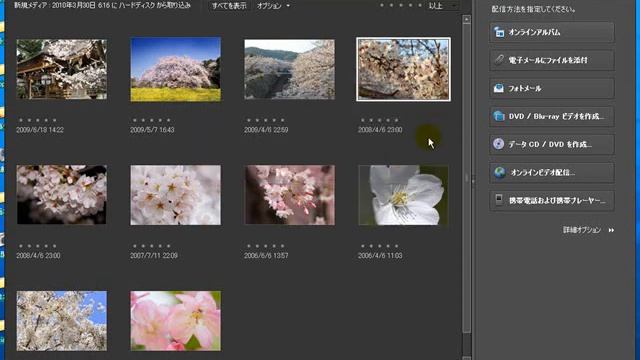Click the photo browser scrollbar up arrow

pyautogui.click(x=467, y=19)
